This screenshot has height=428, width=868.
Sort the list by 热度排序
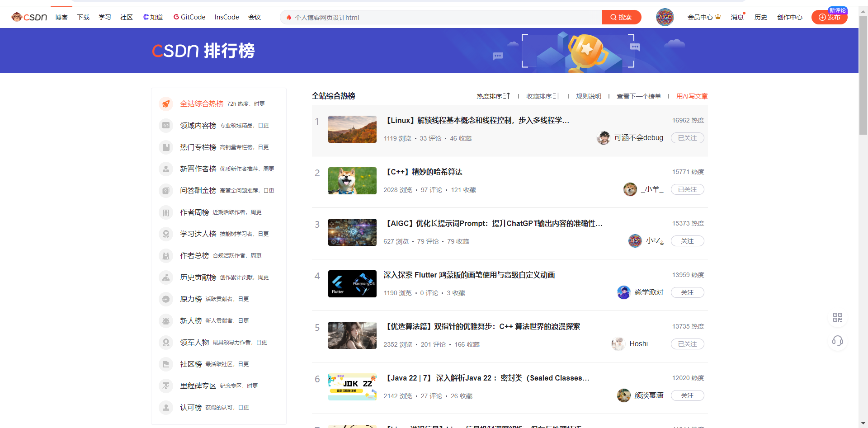point(493,96)
